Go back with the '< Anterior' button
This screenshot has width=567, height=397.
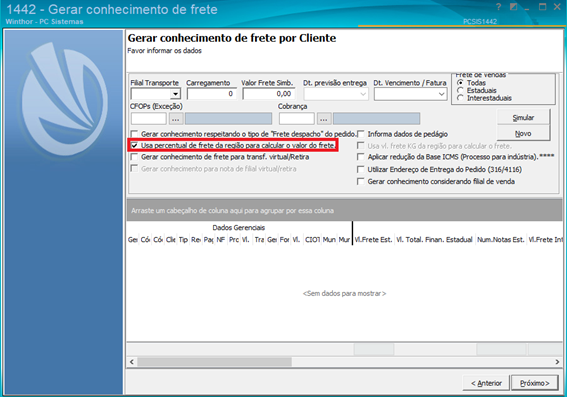[x=486, y=383]
